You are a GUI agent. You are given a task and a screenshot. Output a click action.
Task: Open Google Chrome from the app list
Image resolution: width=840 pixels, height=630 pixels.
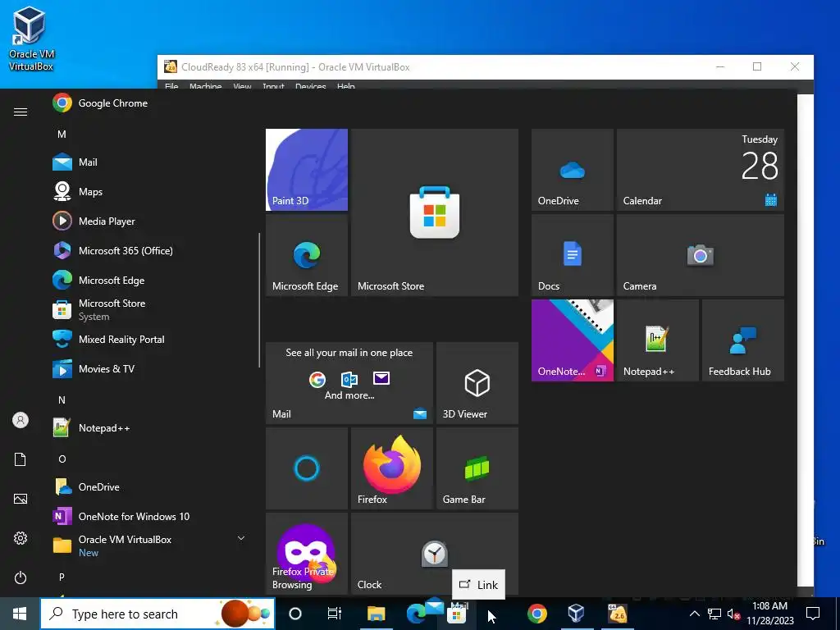150,103
